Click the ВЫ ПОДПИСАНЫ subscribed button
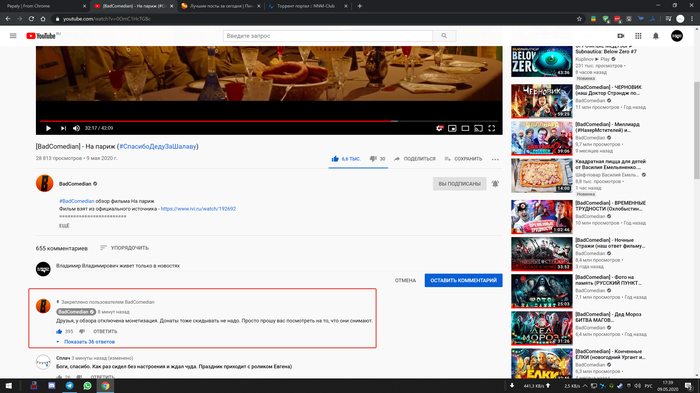700x393 pixels. (459, 184)
